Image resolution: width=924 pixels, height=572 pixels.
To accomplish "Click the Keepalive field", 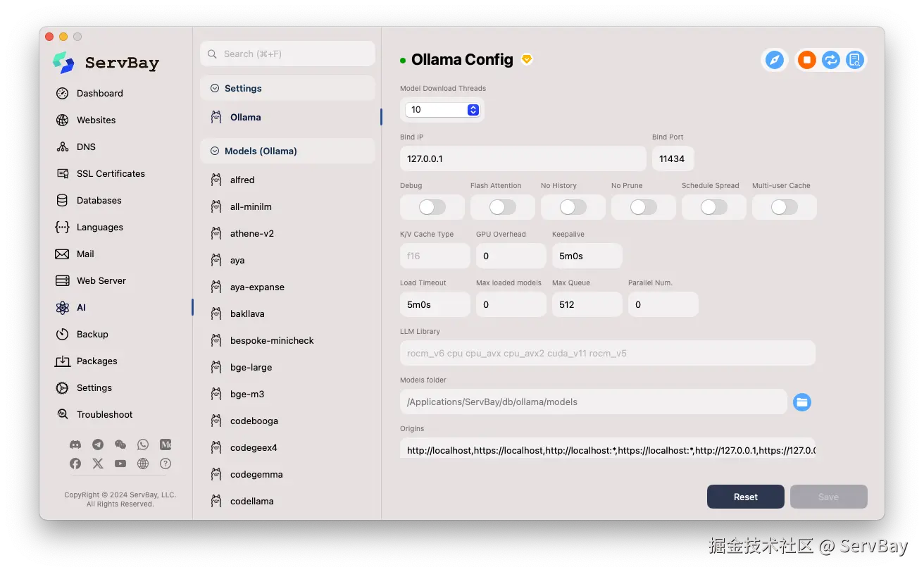I will 587,256.
